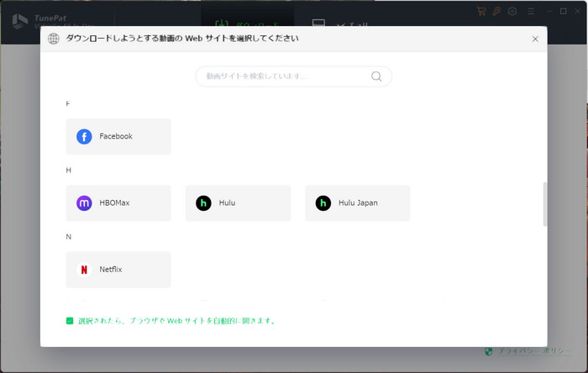Focus the video site search field

coord(294,76)
